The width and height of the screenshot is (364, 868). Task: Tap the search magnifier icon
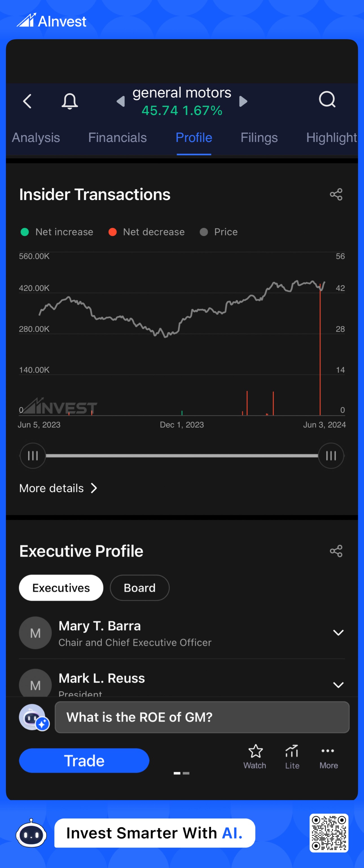point(327,100)
